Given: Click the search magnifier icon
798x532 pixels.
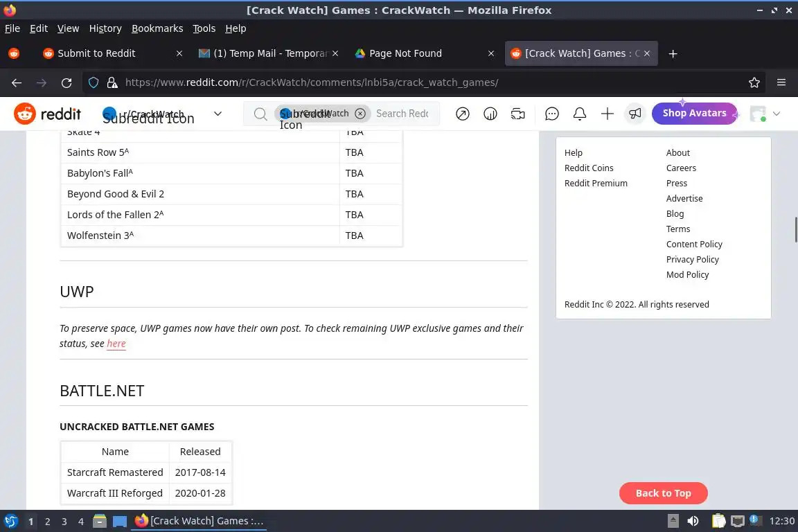Looking at the screenshot, I should (x=260, y=114).
